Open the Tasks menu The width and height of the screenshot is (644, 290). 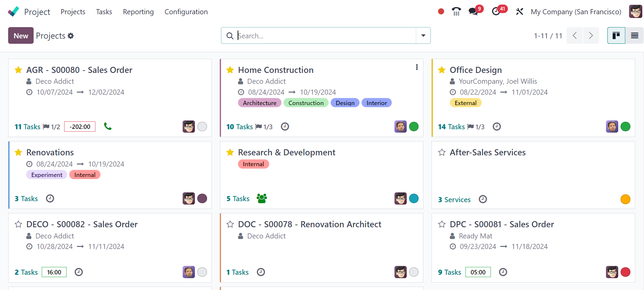(104, 12)
